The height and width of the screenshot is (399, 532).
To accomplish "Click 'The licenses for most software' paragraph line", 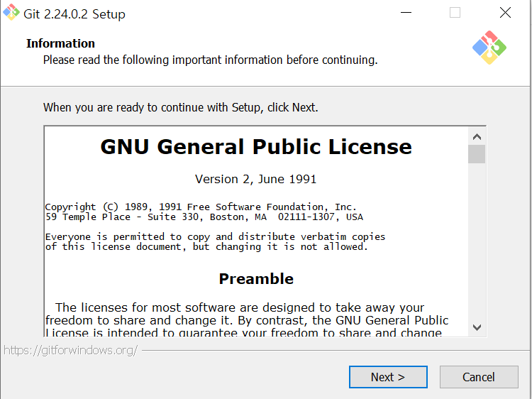I will pos(240,307).
